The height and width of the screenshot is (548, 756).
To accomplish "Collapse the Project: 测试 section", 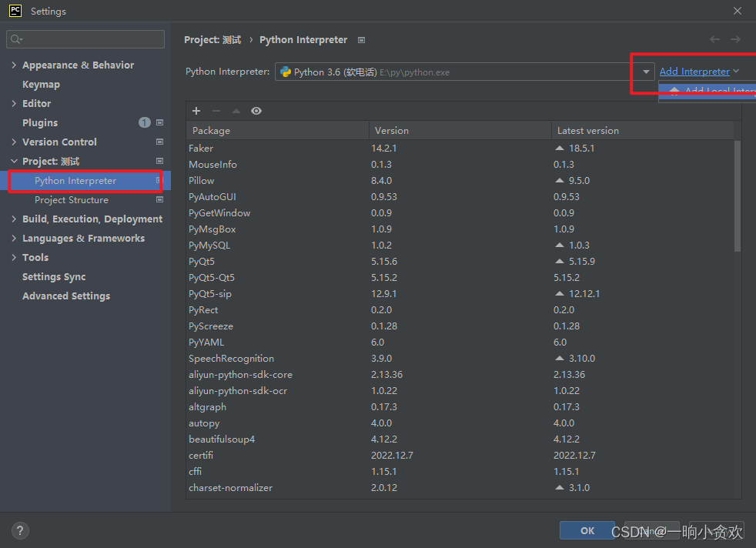I will click(x=14, y=161).
